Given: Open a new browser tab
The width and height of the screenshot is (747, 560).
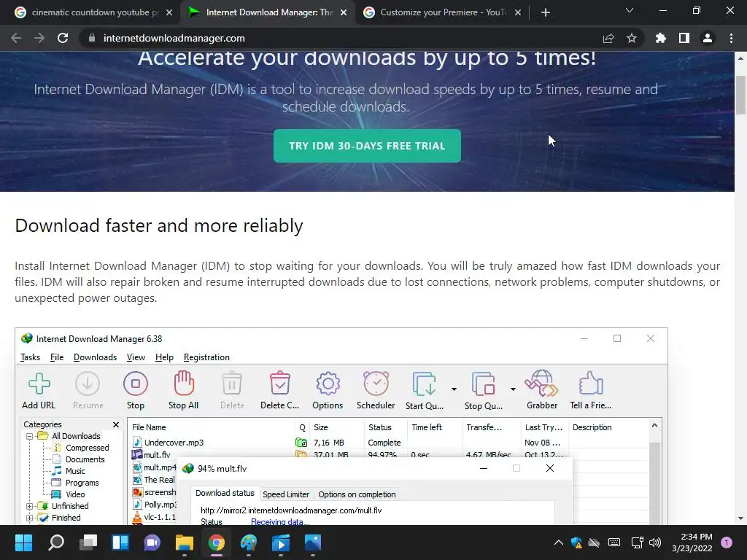Looking at the screenshot, I should click(x=546, y=12).
